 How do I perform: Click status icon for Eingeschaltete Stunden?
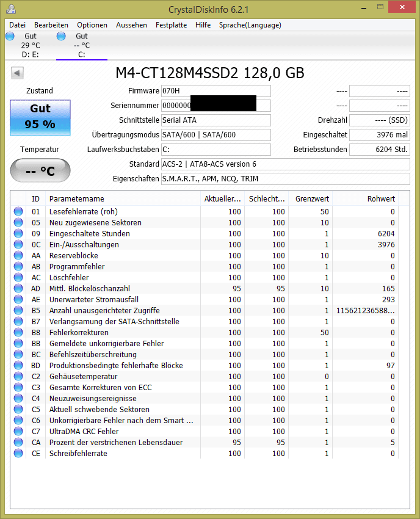coord(18,233)
